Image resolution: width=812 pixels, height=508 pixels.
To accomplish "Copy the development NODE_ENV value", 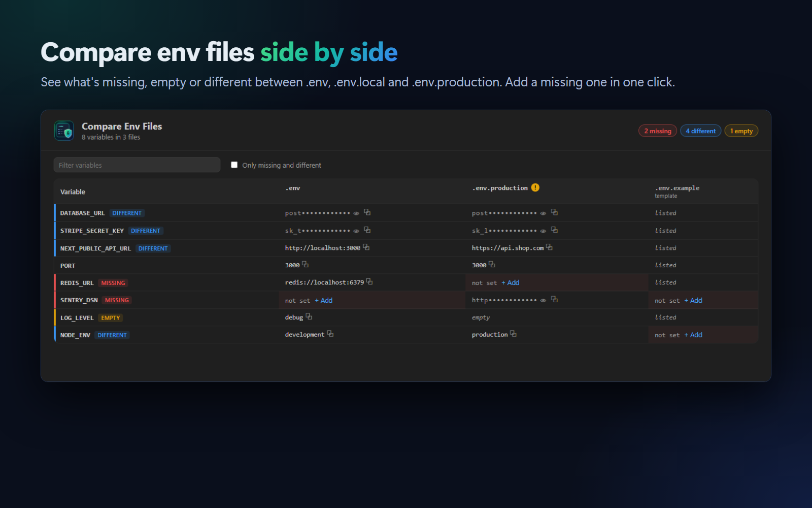I will click(330, 334).
